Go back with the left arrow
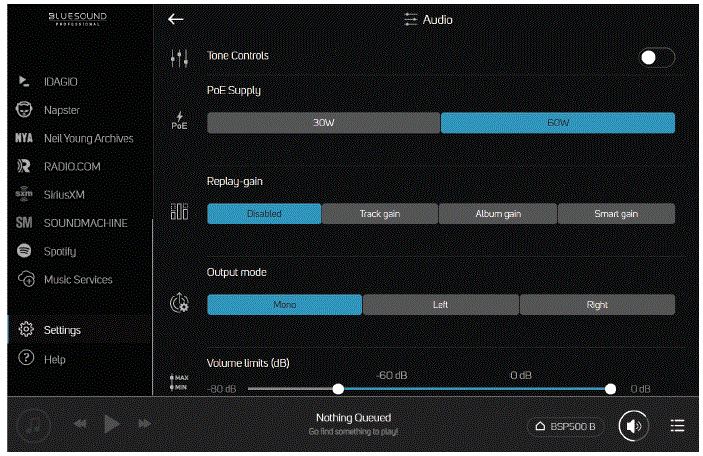This screenshot has height=456, width=703. 175,19
